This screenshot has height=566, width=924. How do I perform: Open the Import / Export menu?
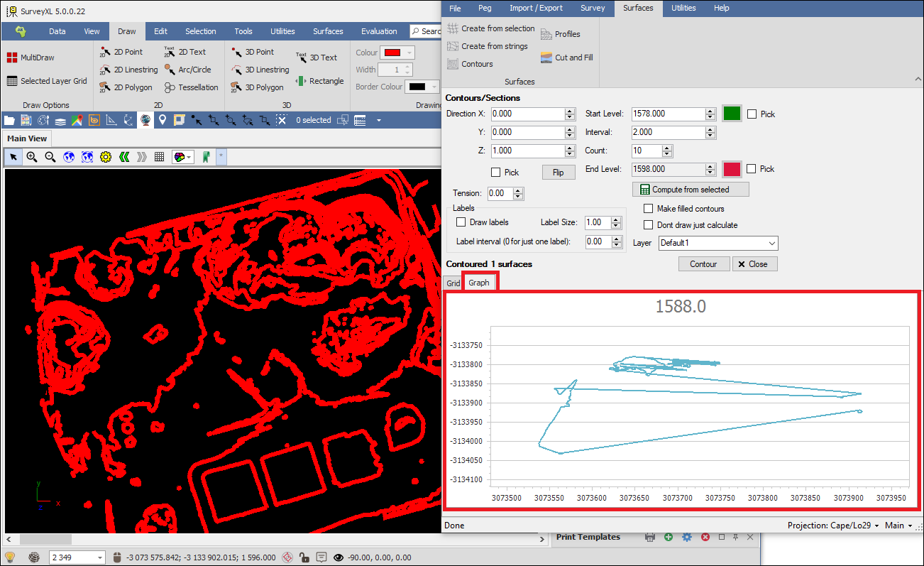click(x=536, y=8)
